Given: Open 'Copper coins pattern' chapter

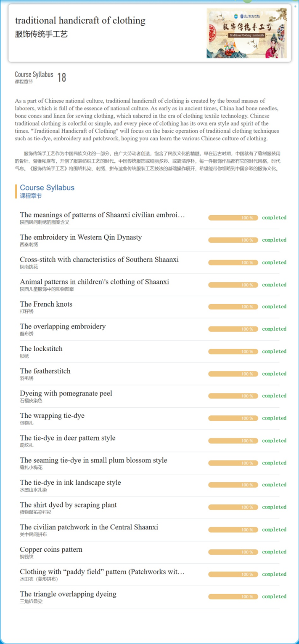Looking at the screenshot, I should coord(51,550).
